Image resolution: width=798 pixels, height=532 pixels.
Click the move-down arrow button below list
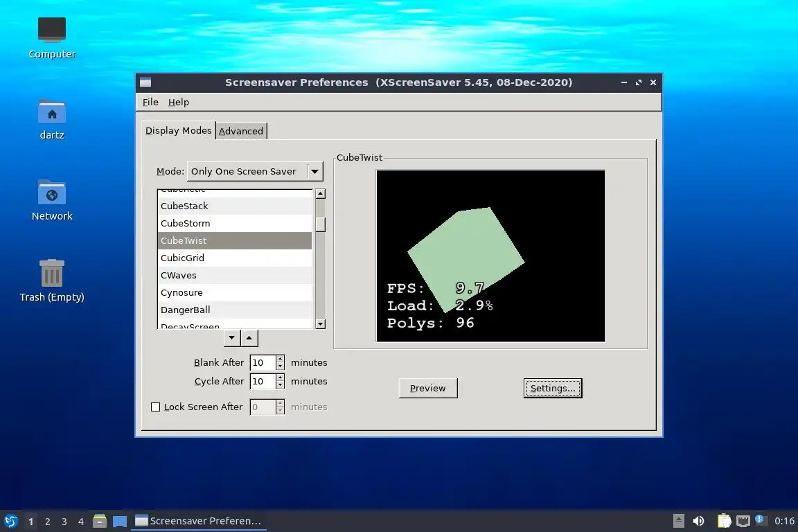232,337
